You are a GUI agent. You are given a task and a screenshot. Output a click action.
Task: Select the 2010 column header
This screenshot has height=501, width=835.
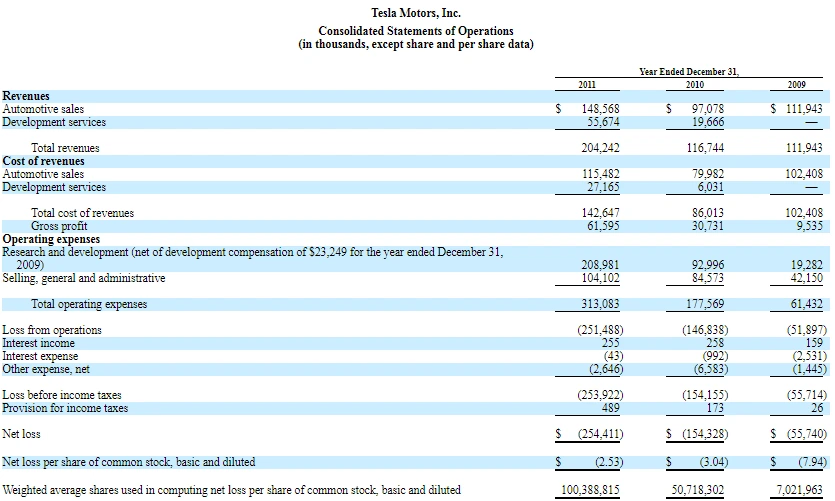(x=694, y=84)
